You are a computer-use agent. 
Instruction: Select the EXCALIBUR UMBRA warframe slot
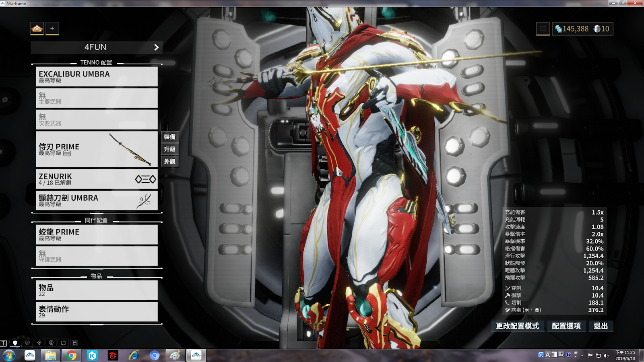pos(97,76)
